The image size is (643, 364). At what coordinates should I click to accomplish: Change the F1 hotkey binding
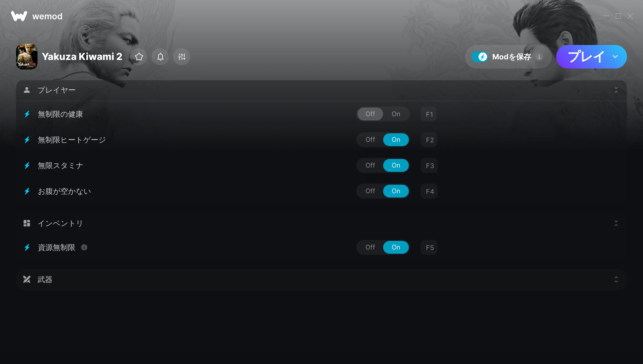click(429, 114)
